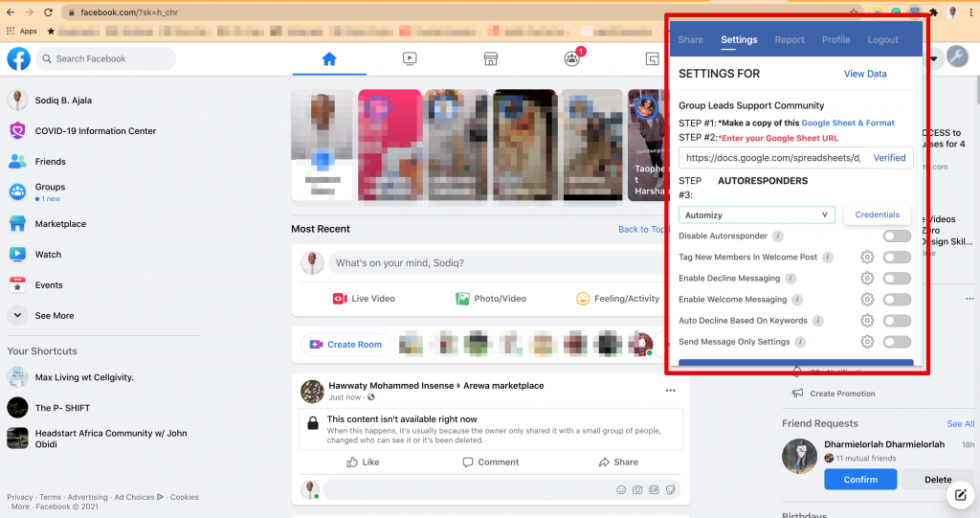Screen dimensions: 980x518
Task: Toggle Disable Autoresponder switch
Action: [x=897, y=236]
